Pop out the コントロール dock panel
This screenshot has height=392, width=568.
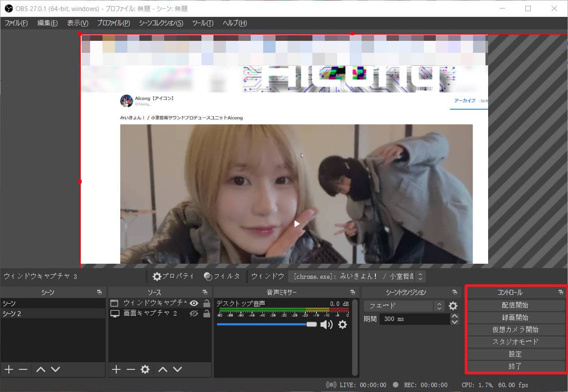coord(561,292)
